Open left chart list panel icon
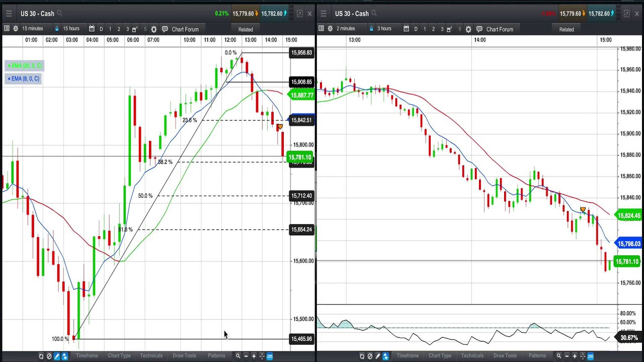 7,29
